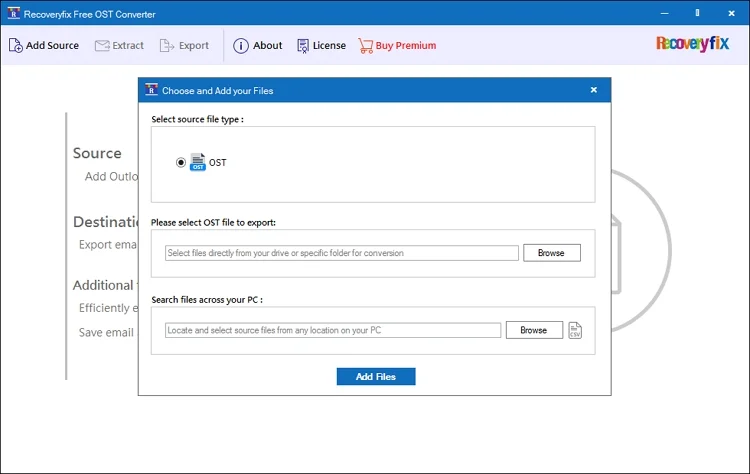Click the OST file path input field
750x474 pixels.
pyautogui.click(x=342, y=253)
